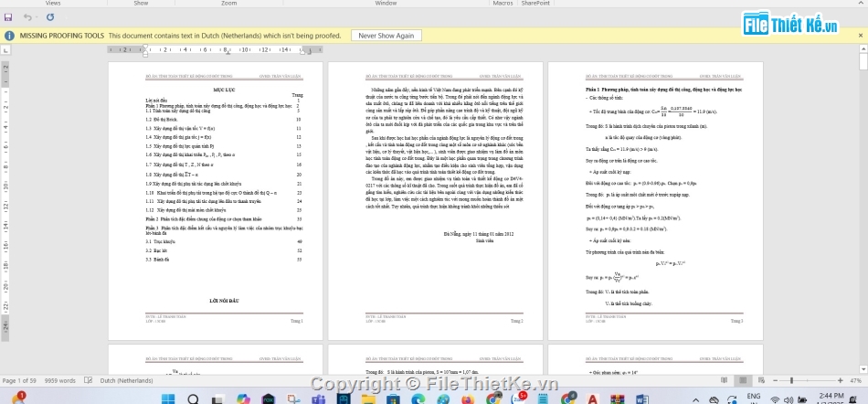Click the vertical scrollbar up arrow
868x404 pixels.
click(x=863, y=49)
